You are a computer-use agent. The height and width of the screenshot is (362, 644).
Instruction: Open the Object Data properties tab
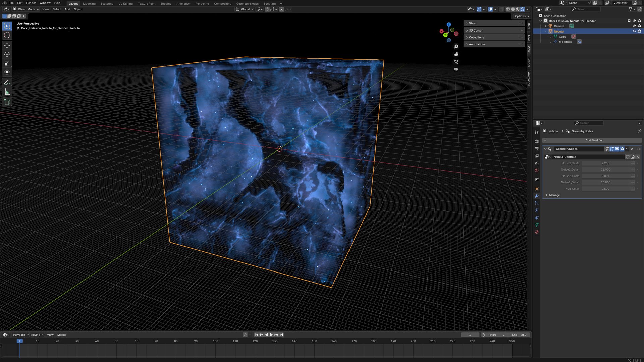click(537, 225)
